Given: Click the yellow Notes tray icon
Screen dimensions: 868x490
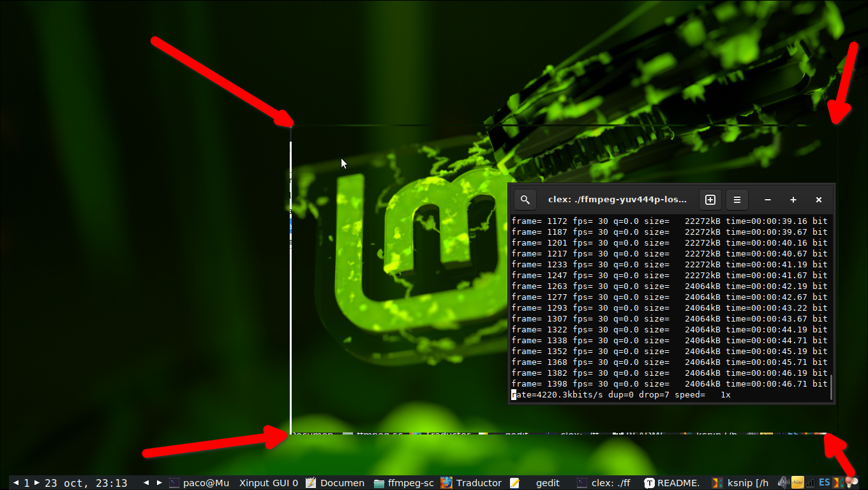Looking at the screenshot, I should 798,483.
